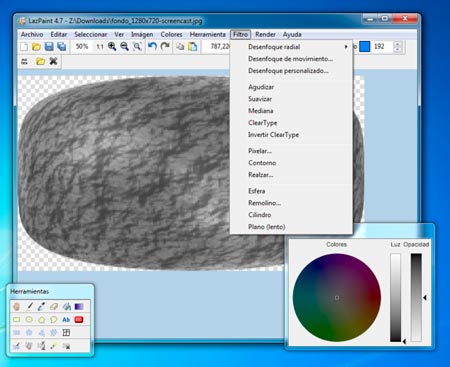This screenshot has height=367, width=450.
Task: Adjust the Opacidad slider bar
Action: [x=416, y=297]
